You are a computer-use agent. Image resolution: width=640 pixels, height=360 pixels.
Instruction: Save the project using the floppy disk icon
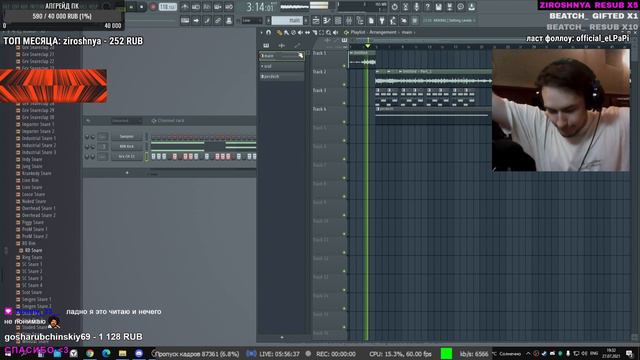438,7
